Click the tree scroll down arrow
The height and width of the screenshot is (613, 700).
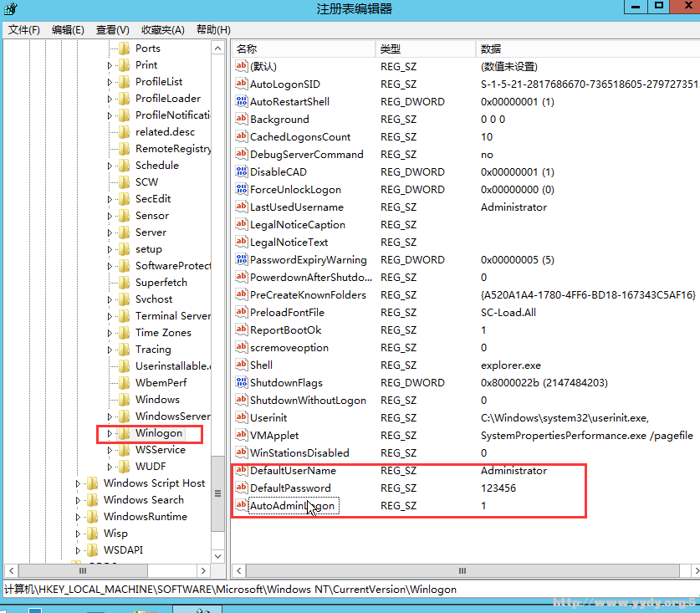(217, 556)
